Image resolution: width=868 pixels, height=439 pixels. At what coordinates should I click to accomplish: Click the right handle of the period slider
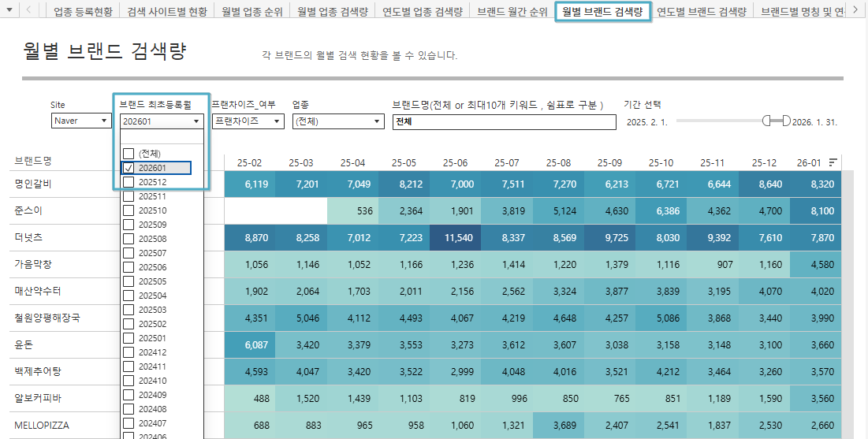pos(785,121)
